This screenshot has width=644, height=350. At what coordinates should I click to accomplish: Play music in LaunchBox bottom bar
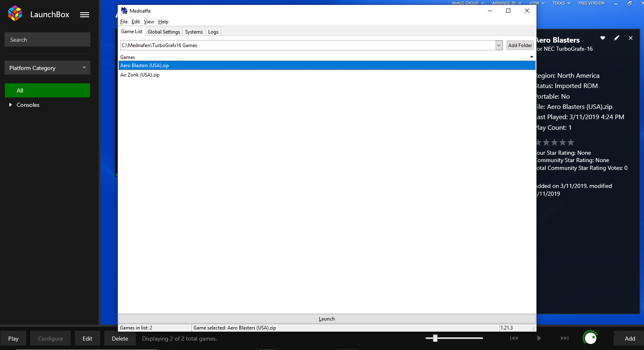tap(539, 338)
